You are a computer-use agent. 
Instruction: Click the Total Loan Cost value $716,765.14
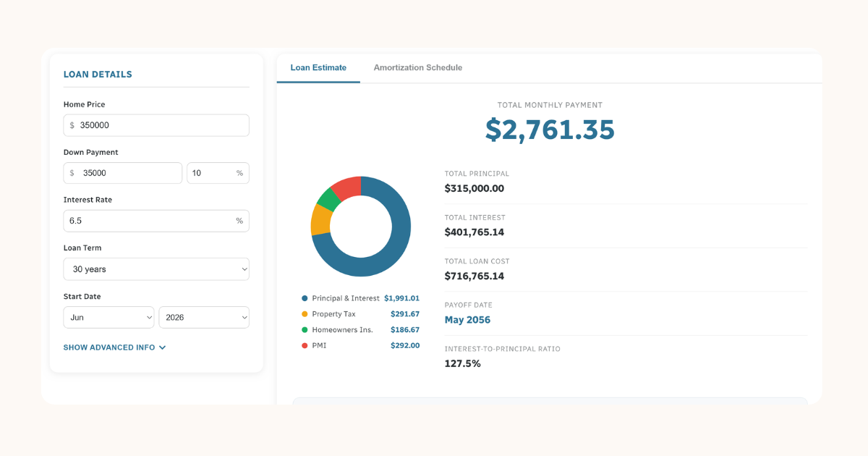pyautogui.click(x=475, y=276)
